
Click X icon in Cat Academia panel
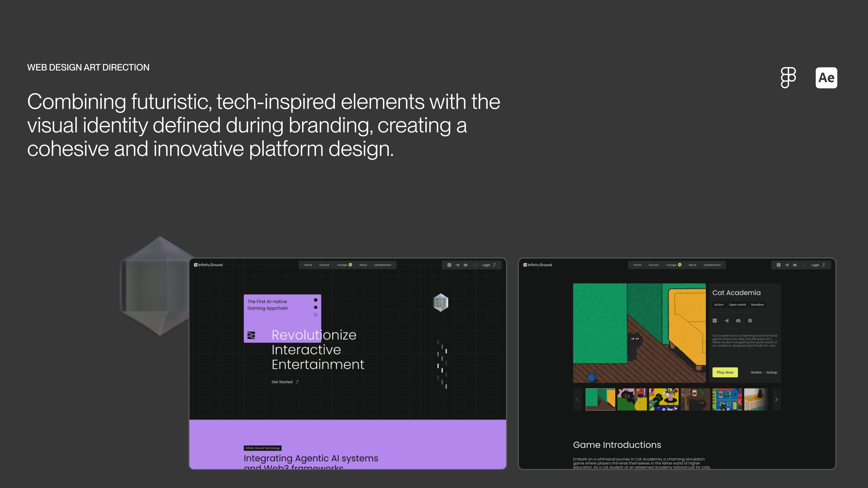tap(715, 321)
